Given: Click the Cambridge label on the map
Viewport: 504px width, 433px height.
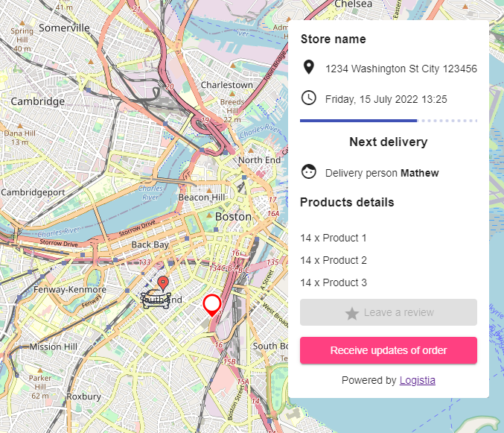Looking at the screenshot, I should pyautogui.click(x=38, y=101).
